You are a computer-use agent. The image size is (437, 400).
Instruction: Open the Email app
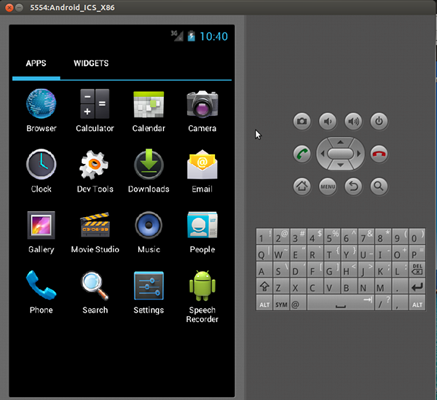202,171
